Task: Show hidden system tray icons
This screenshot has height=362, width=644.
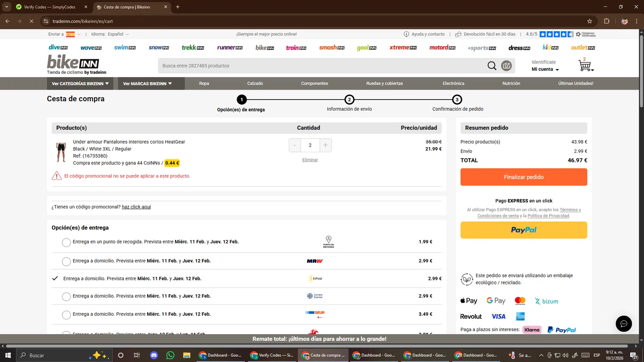Action: [x=541, y=355]
